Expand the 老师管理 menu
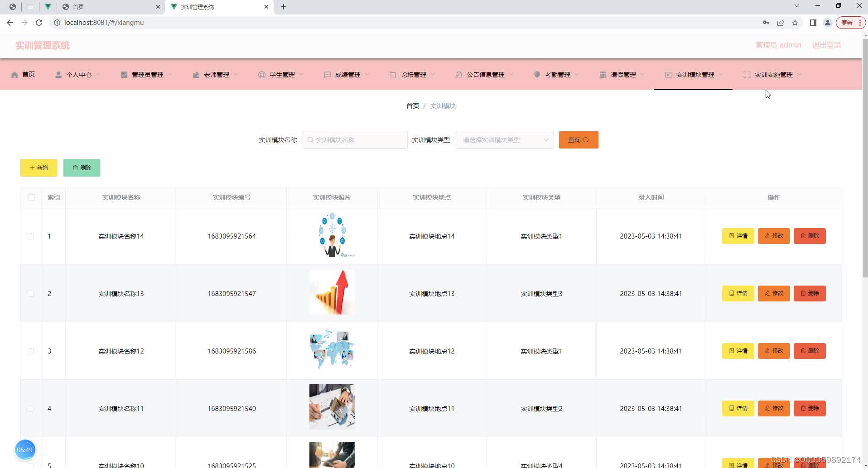868x468 pixels. click(x=215, y=75)
